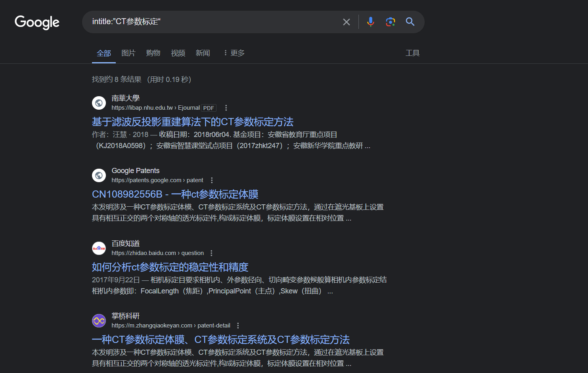This screenshot has height=373, width=588.
Task: Click the 掌桥科研 site name
Action: (126, 316)
